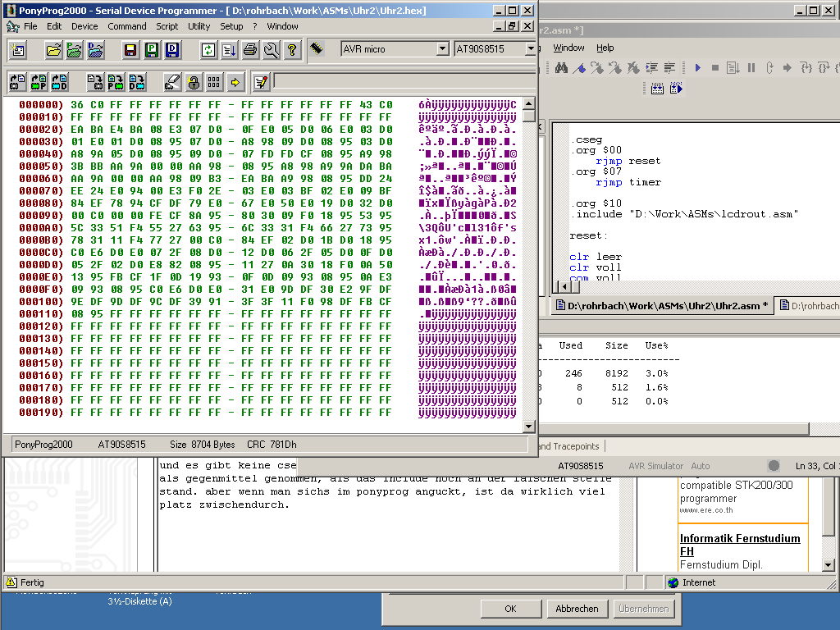Click the binoculars Find icon in AVR Studio
The width and height of the screenshot is (840, 630).
pyautogui.click(x=561, y=68)
